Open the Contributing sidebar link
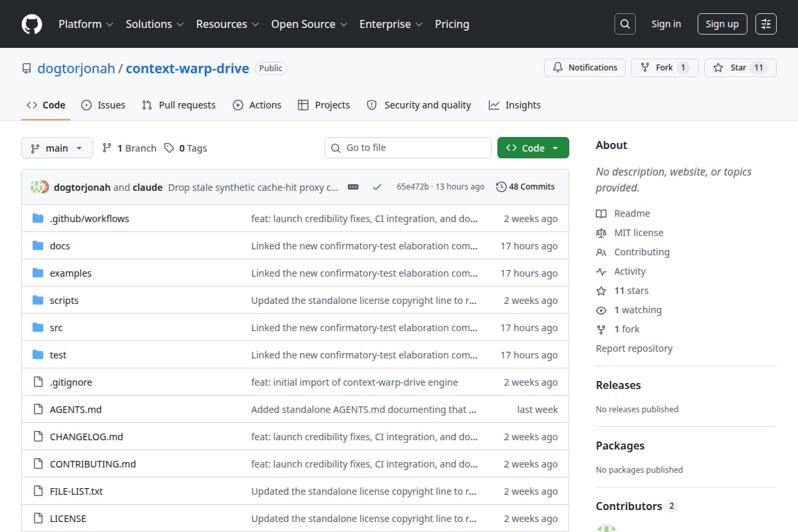Viewport: 798px width, 532px height. (x=642, y=252)
